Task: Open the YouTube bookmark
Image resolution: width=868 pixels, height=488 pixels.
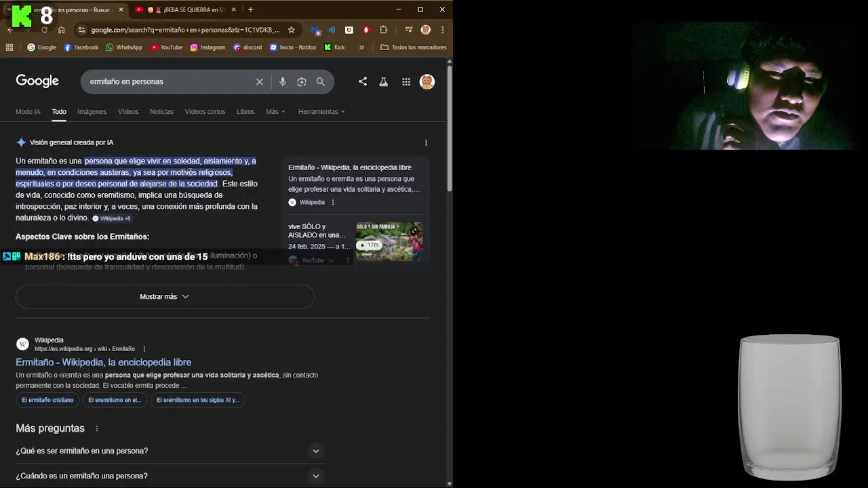Action: [x=167, y=47]
